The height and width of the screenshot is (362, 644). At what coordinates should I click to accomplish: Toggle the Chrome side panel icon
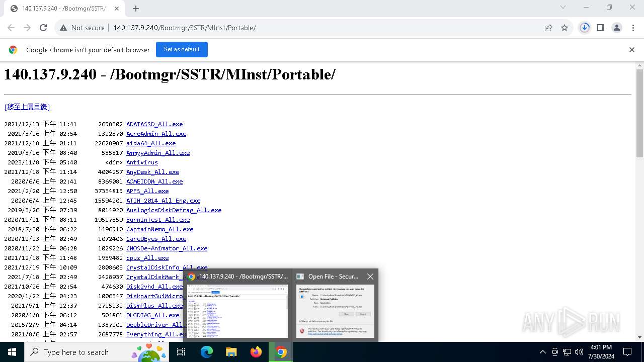coord(601,28)
